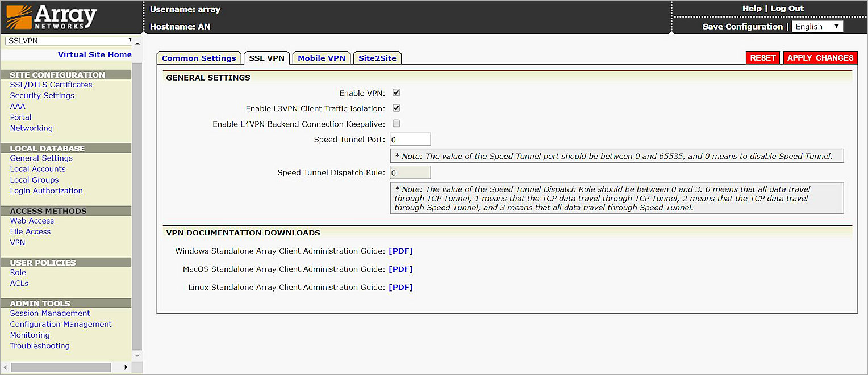868x375 pixels.
Task: Disable L3VPN Client Traffic Isolation
Action: point(396,108)
